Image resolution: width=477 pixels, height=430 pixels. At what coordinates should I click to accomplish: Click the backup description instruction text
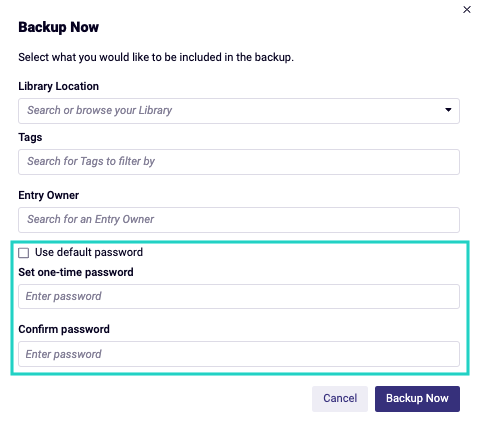pos(156,57)
